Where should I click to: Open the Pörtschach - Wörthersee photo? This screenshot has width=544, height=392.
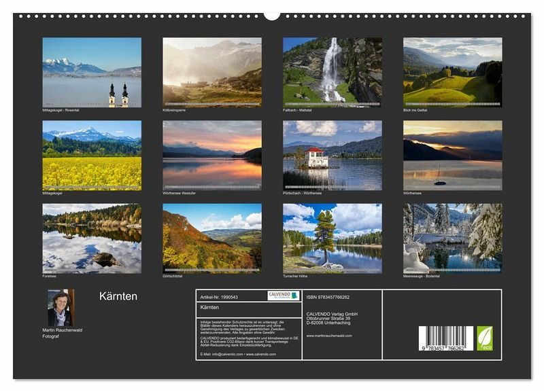pos(332,156)
